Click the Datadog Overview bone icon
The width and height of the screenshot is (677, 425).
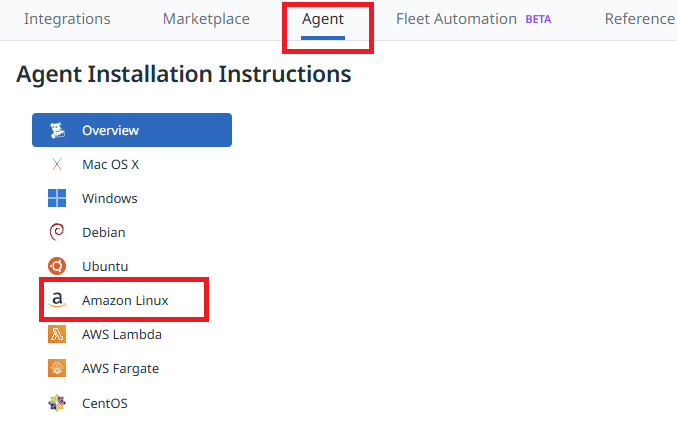click(57, 130)
